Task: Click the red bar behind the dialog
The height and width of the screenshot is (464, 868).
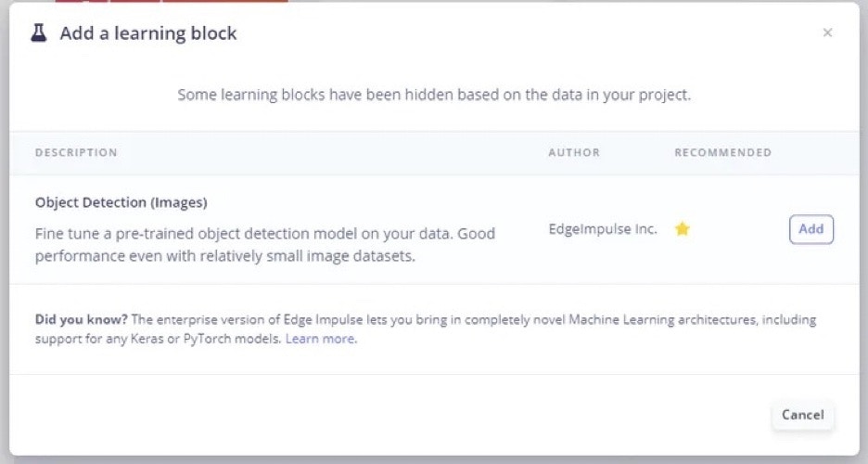Action: [x=172, y=2]
